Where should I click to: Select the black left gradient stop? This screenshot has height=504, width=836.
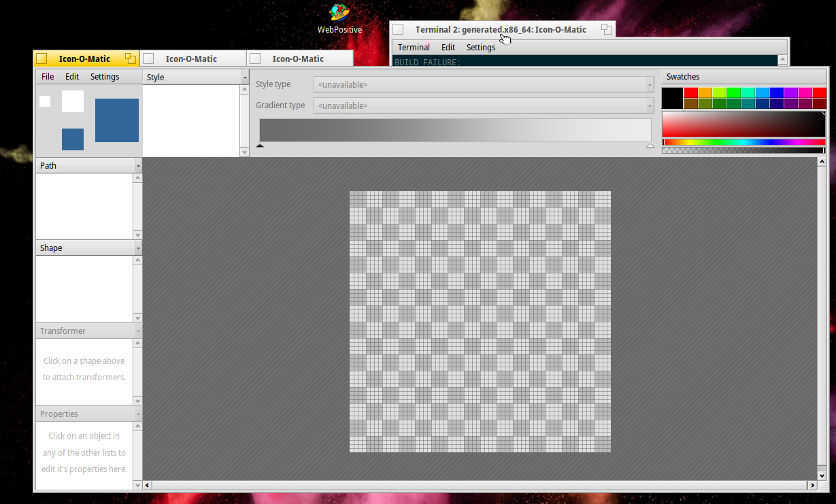[260, 145]
